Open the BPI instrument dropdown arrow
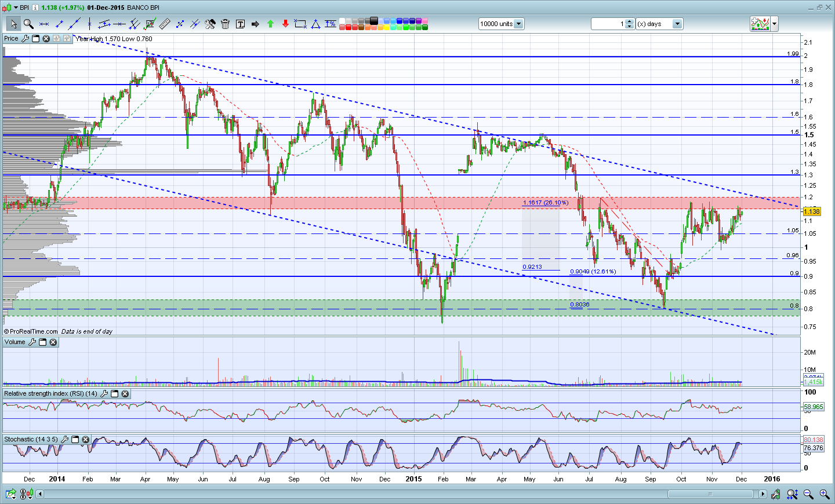 click(16, 8)
